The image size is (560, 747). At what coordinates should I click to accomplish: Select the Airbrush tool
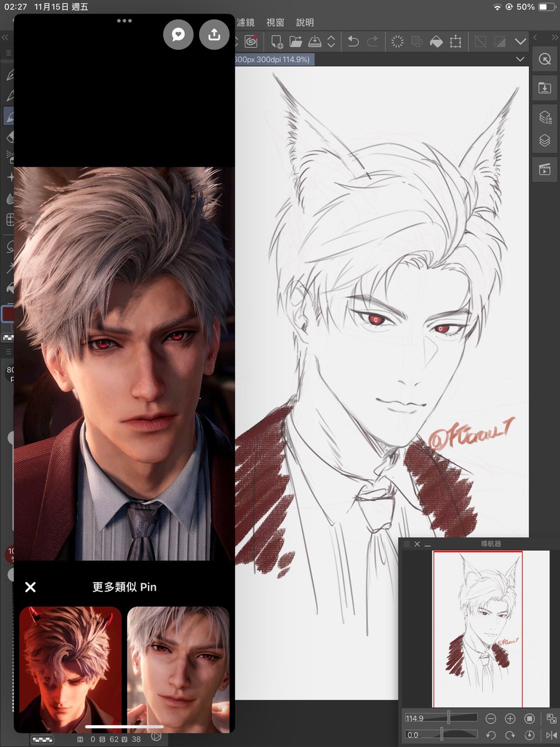9,156
